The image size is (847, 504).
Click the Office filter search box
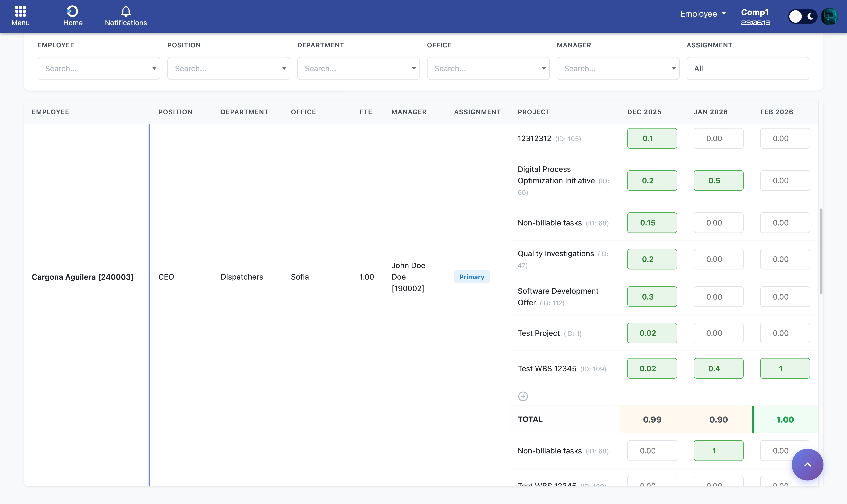(488, 69)
